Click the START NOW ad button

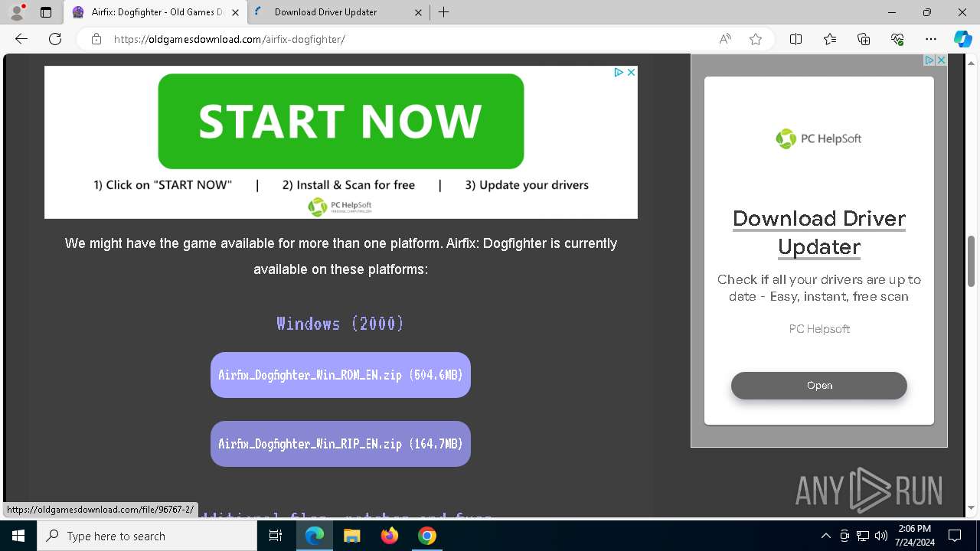pyautogui.click(x=341, y=121)
